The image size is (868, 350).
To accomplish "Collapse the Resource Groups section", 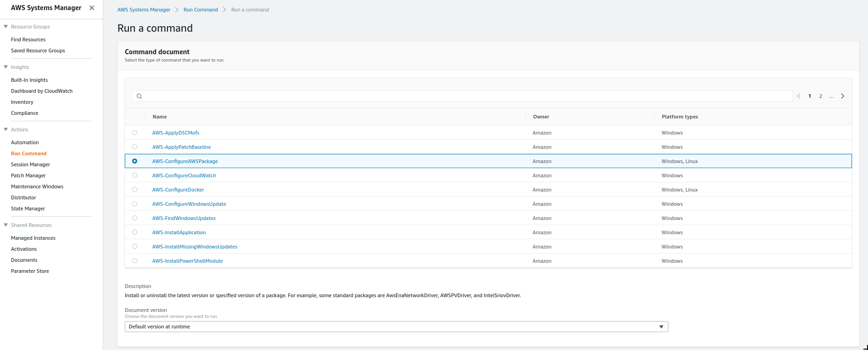I will [6, 27].
